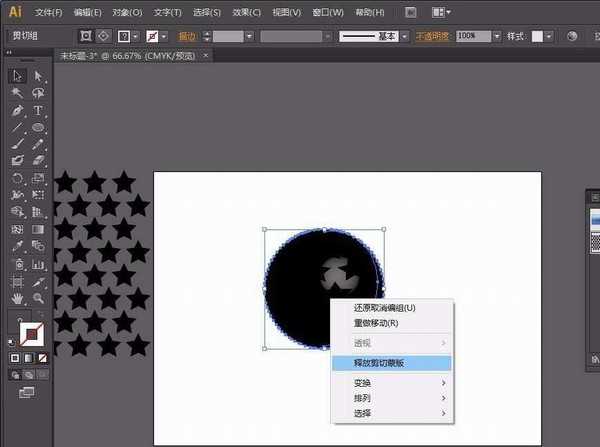Select the Selection (black arrow) tool
This screenshot has height=447, width=600.
tap(18, 76)
